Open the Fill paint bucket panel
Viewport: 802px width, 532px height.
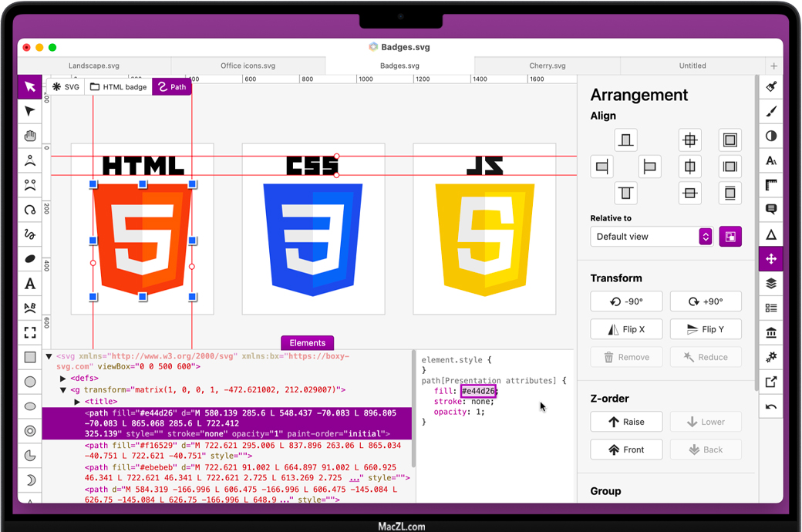[x=770, y=87]
